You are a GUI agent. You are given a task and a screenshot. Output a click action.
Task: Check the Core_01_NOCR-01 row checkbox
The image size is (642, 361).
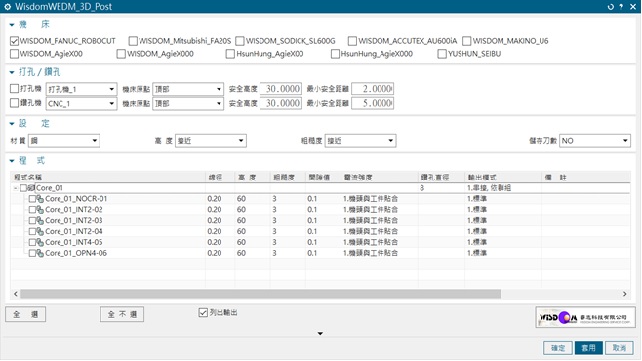32,199
